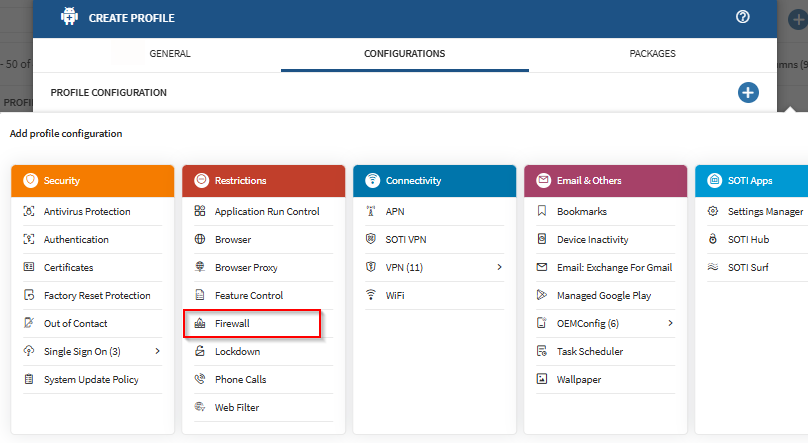Viewport: 808px width, 443px height.
Task: Switch to the General tab
Action: [170, 54]
